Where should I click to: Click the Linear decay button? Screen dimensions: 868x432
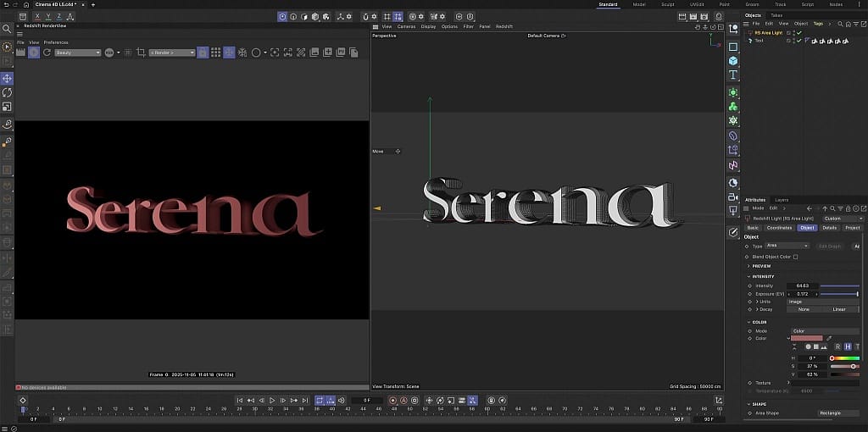[x=838, y=309]
